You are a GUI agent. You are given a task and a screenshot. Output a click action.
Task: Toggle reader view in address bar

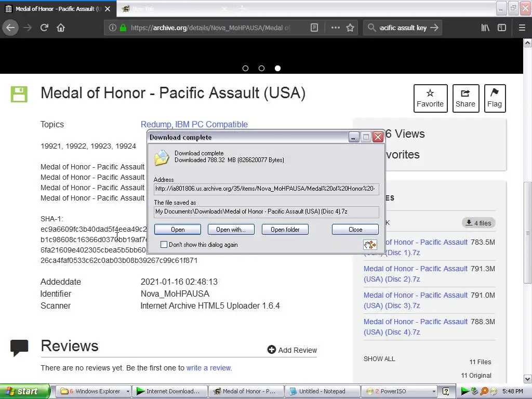[314, 28]
